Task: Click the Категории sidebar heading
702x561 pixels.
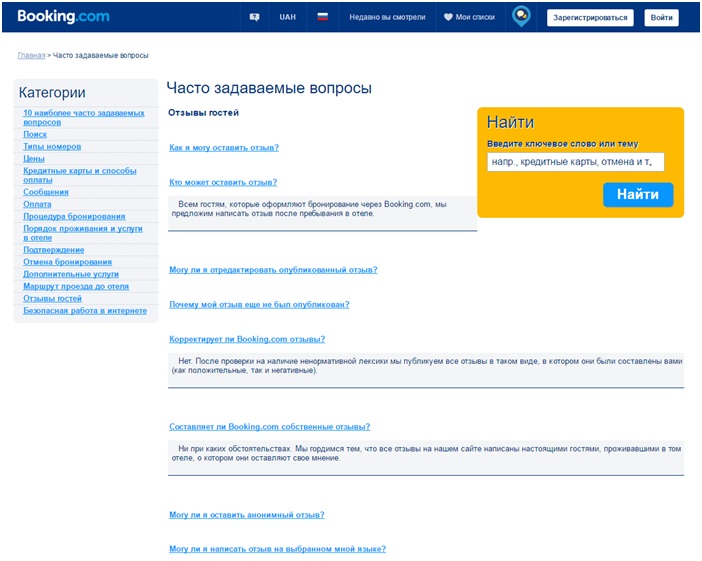Action: click(x=52, y=93)
